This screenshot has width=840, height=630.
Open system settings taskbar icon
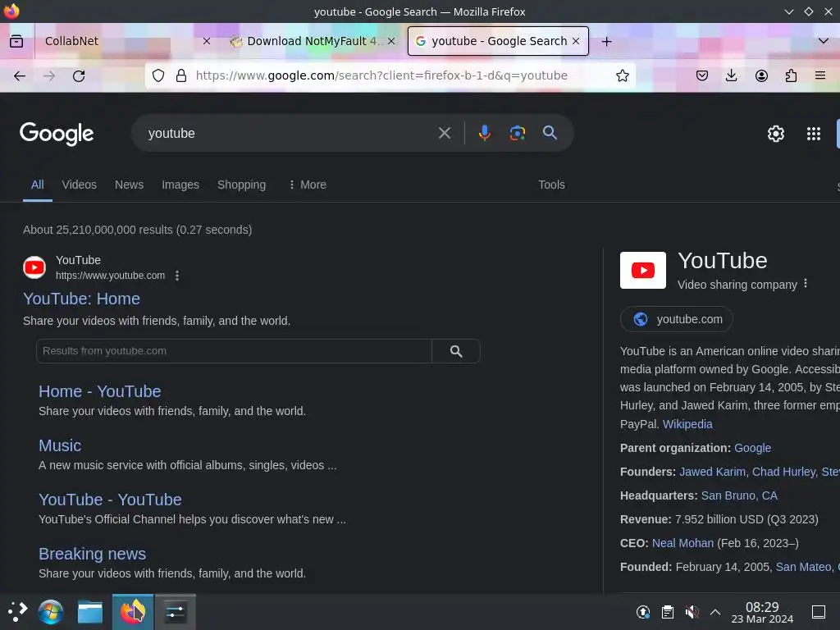click(176, 612)
